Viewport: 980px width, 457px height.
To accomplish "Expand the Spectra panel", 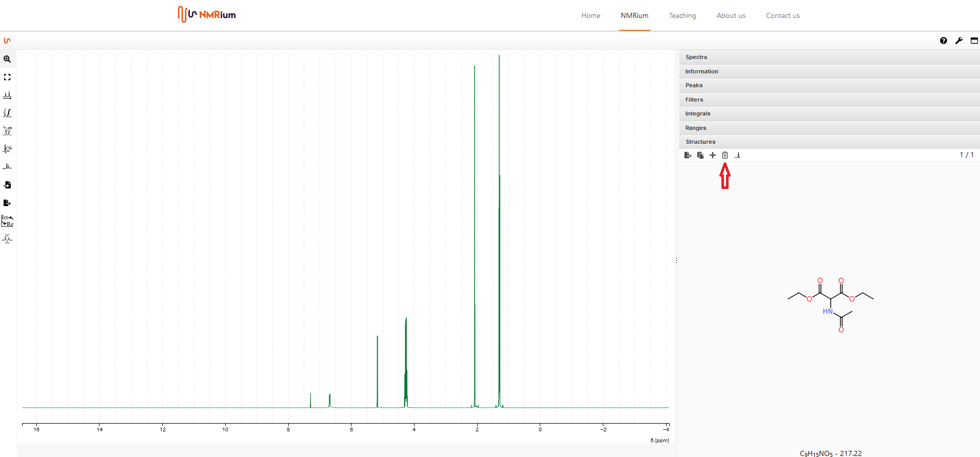I will [696, 57].
